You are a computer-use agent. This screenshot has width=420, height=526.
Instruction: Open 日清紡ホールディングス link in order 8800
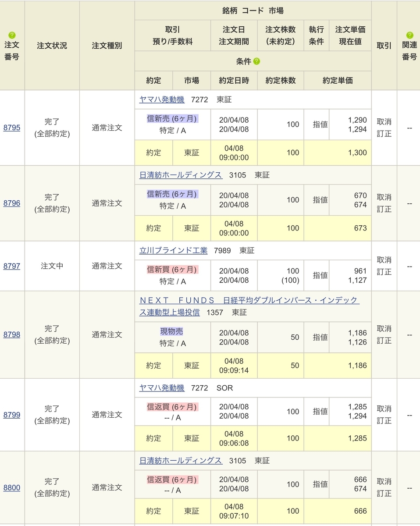point(181,461)
